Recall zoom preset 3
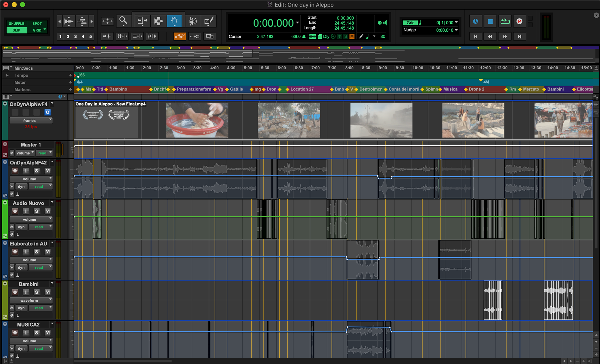The width and height of the screenshot is (600, 364). point(75,36)
